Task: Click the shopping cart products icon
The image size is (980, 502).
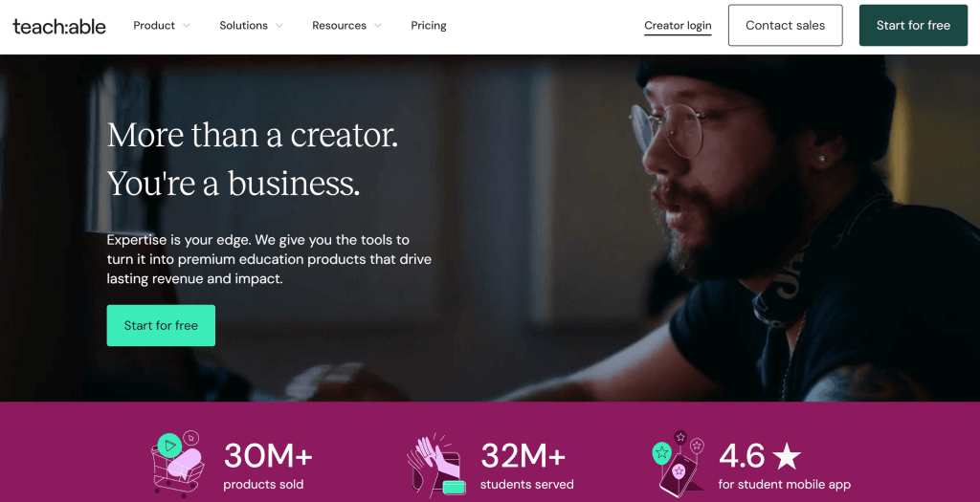Action: pos(177,464)
